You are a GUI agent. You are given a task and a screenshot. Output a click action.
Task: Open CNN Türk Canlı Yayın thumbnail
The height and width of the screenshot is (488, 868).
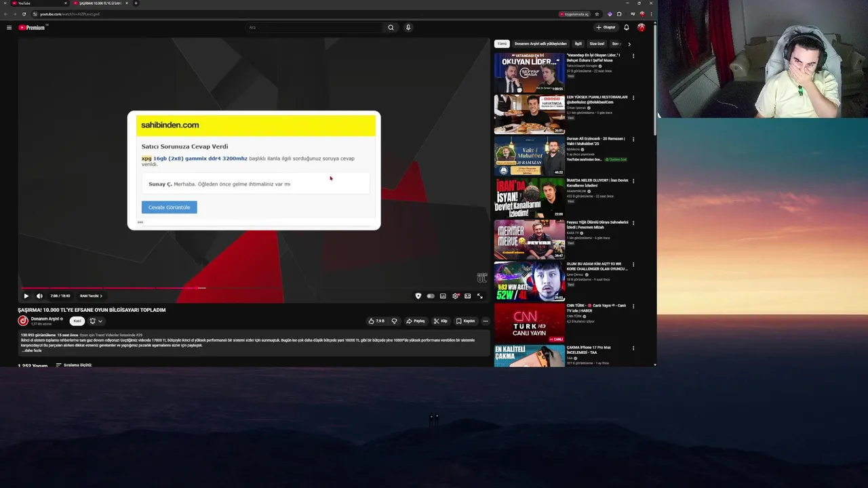(x=530, y=323)
